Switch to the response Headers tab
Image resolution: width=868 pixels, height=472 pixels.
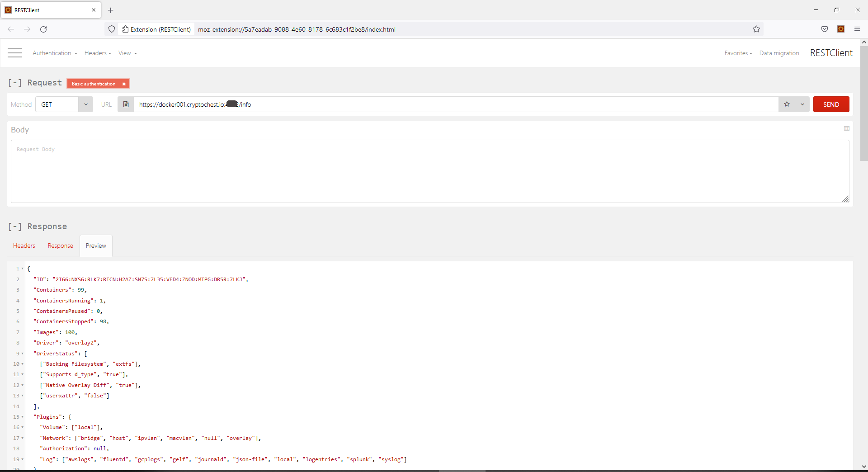pyautogui.click(x=24, y=246)
